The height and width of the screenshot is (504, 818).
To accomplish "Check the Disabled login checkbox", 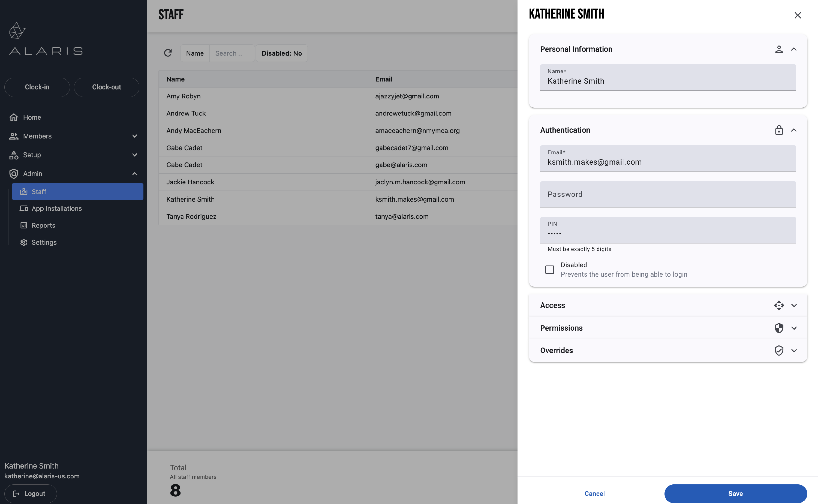I will 550,269.
